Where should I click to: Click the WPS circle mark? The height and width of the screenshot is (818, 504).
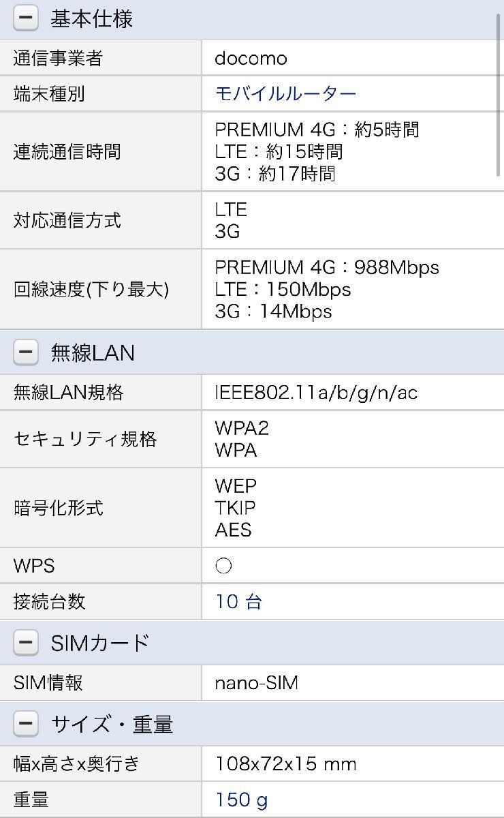tap(223, 566)
